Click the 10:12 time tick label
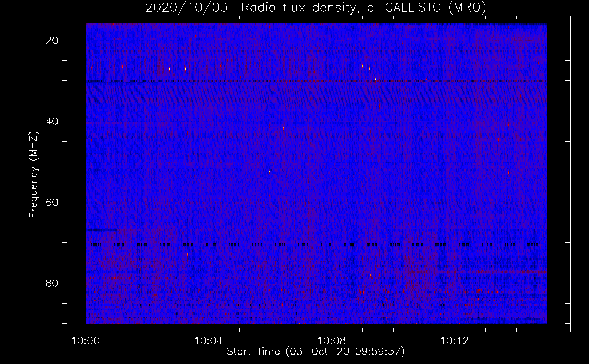Screen dimensions: 589x364 click(x=455, y=341)
